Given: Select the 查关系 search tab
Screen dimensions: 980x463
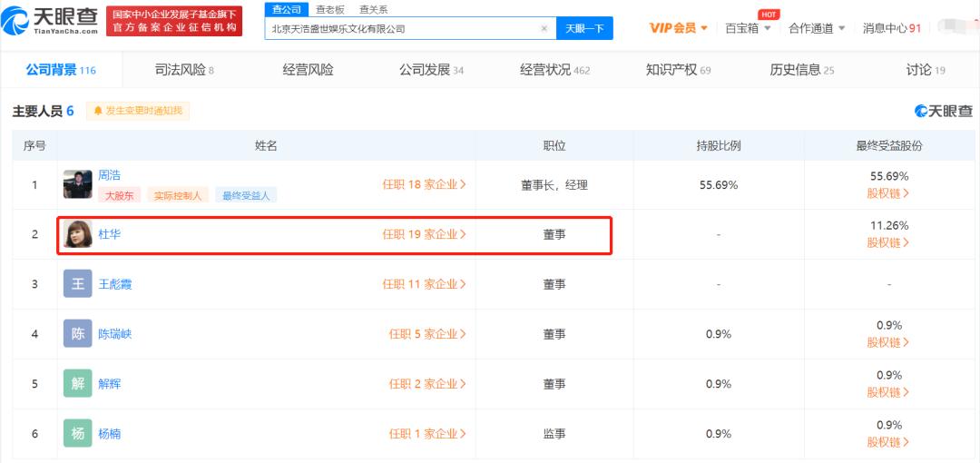Looking at the screenshot, I should click(x=373, y=9).
